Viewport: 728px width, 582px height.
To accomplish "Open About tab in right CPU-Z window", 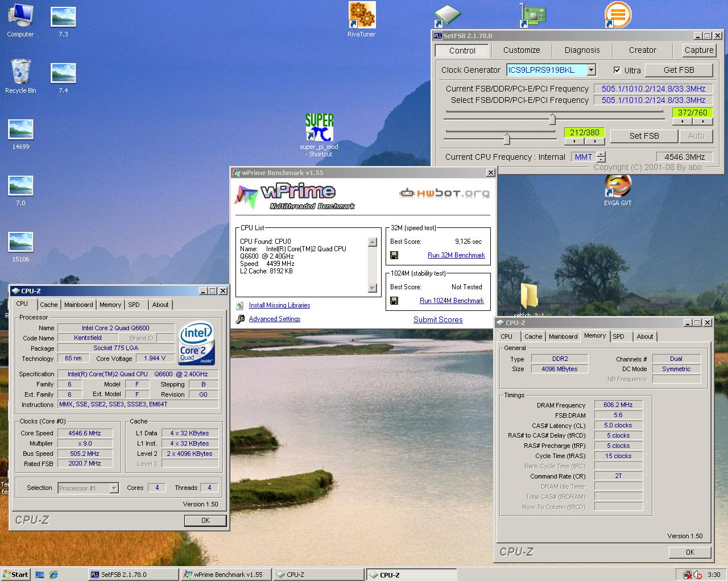I will pyautogui.click(x=645, y=337).
